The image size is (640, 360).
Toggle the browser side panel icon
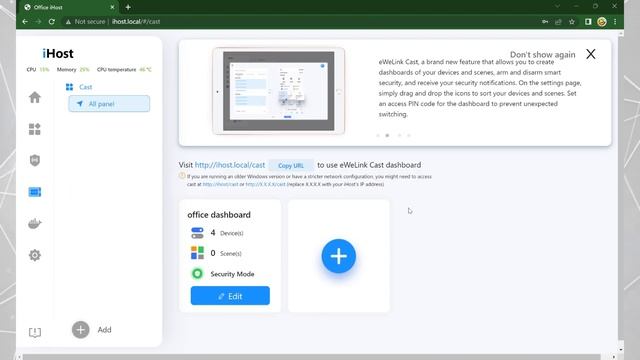click(x=588, y=22)
